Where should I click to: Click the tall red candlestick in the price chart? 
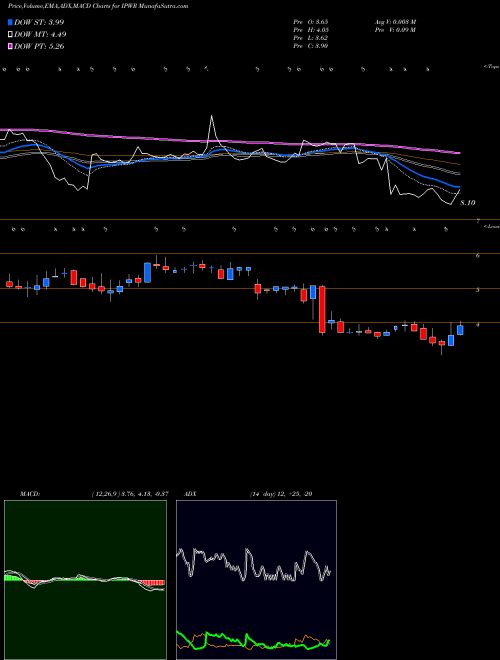click(322, 309)
